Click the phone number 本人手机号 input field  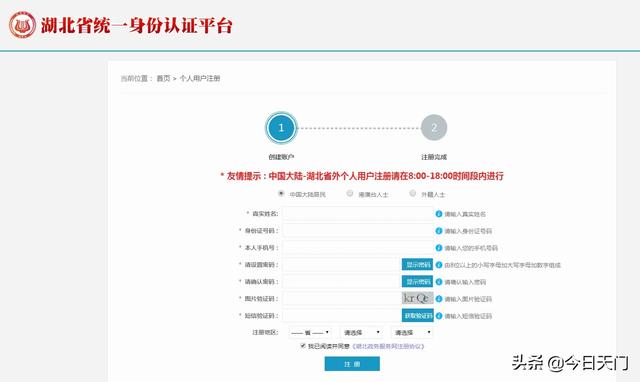[358, 247]
